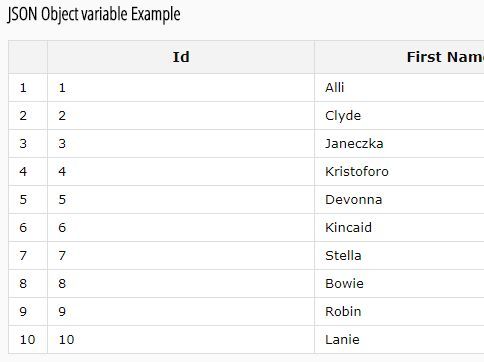Select the Id cell with value 3
Screen dimensions: 484x362
tap(181, 144)
